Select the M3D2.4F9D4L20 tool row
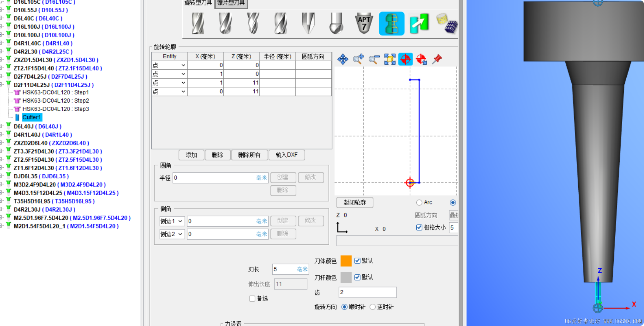The image size is (644, 326). pos(60,185)
